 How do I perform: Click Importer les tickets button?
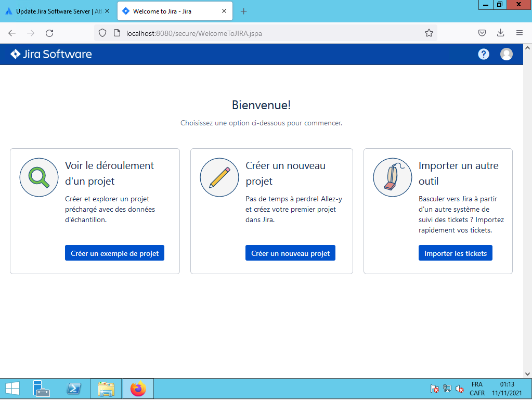455,253
